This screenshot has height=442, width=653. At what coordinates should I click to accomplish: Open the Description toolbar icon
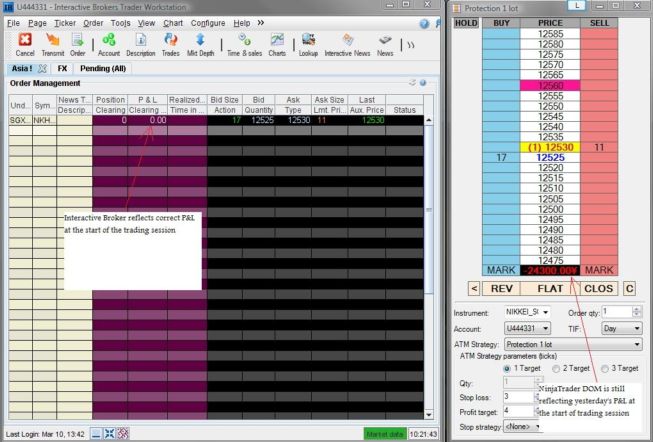point(141,45)
